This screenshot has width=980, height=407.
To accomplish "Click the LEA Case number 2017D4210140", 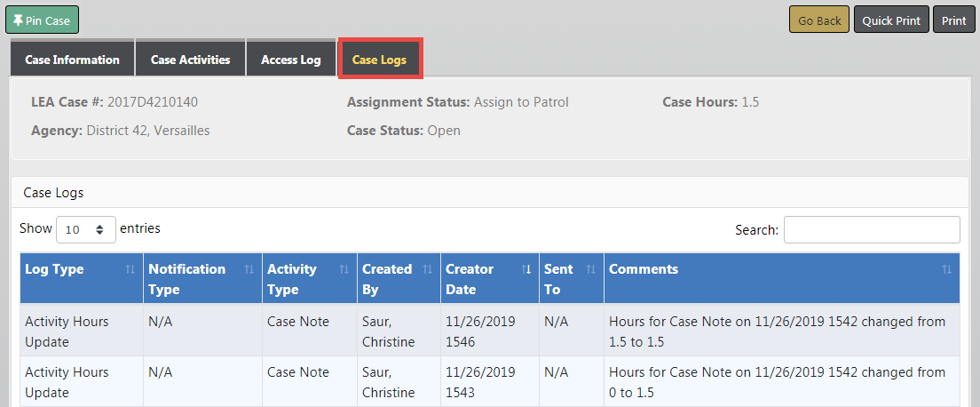I will (x=152, y=102).
